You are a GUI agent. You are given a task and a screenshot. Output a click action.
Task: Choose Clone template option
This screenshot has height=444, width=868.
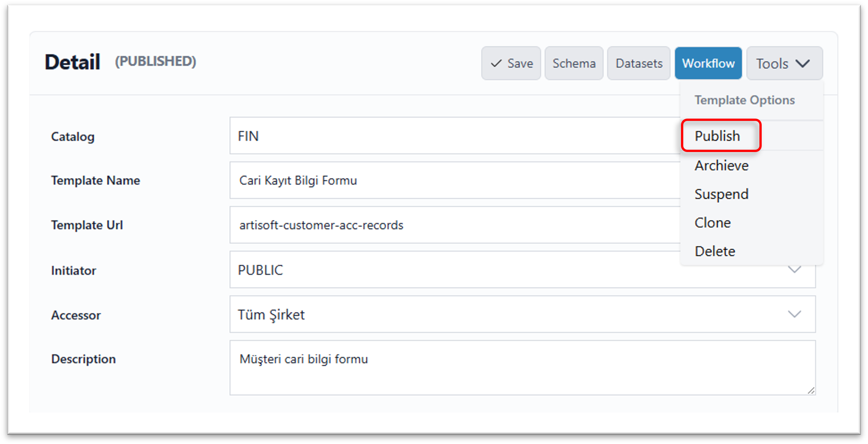click(713, 223)
